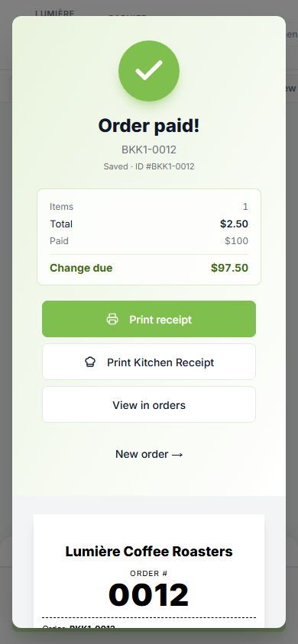Screen dimensions: 298x644
Task: Click the Saved · ID #BKK1-0012 line
Action: click(x=149, y=167)
